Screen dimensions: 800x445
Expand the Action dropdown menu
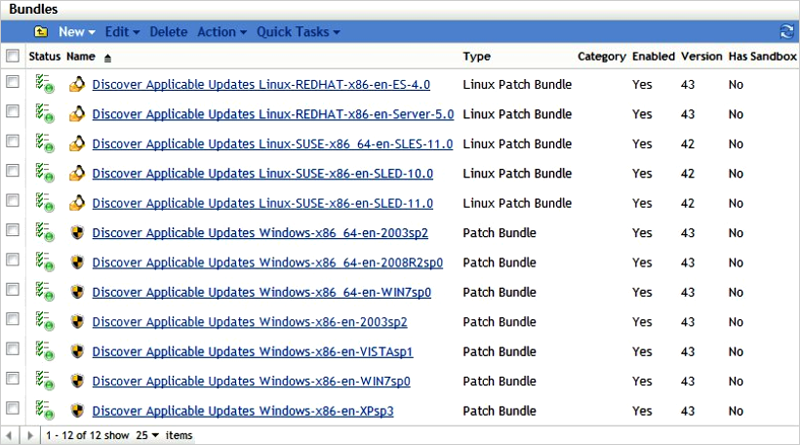(x=222, y=32)
